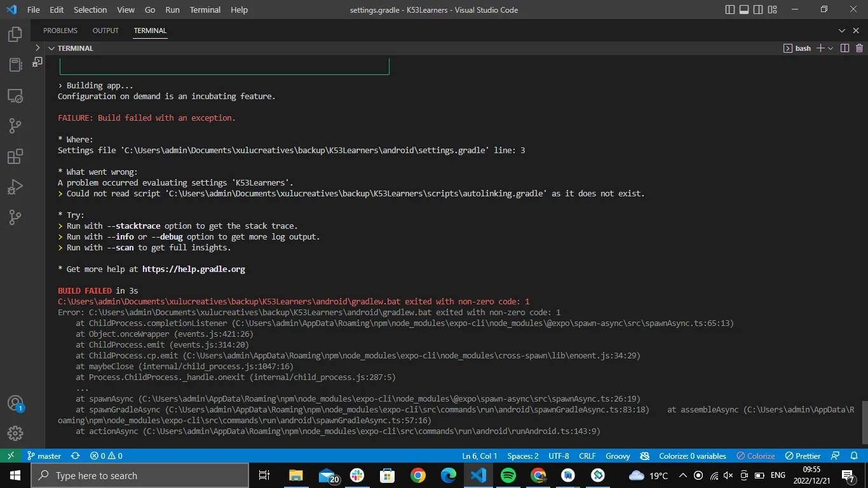Click the VS Code logo in title bar
This screenshot has width=868, height=488.
click(x=11, y=10)
